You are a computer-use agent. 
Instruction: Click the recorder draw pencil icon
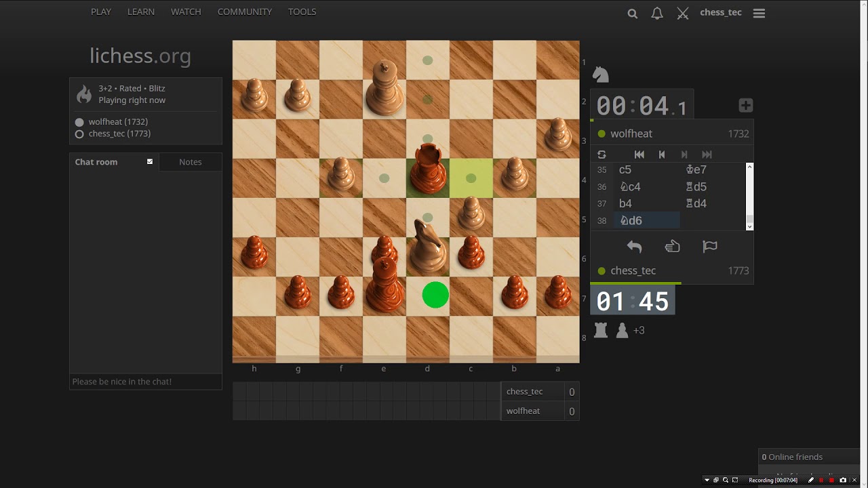(811, 480)
